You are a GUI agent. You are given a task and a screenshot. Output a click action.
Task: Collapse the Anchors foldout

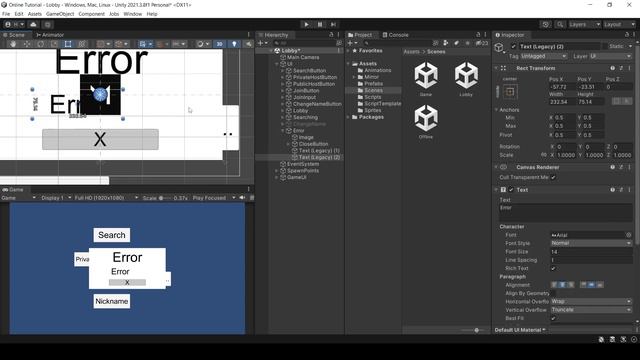coord(497,110)
